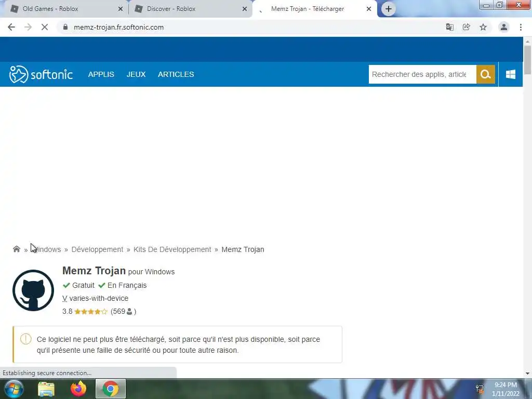Click the Softonic logo

click(x=41, y=74)
